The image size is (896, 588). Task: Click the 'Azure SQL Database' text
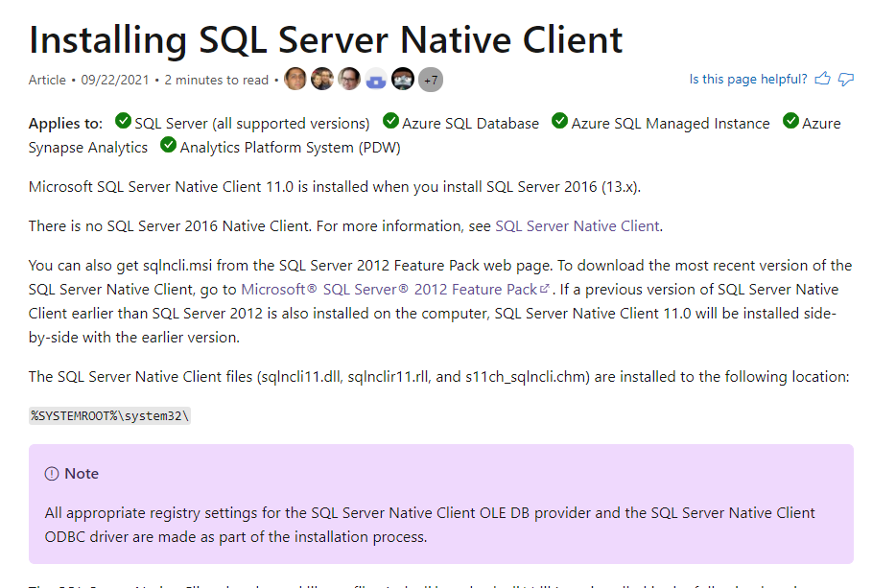click(470, 124)
